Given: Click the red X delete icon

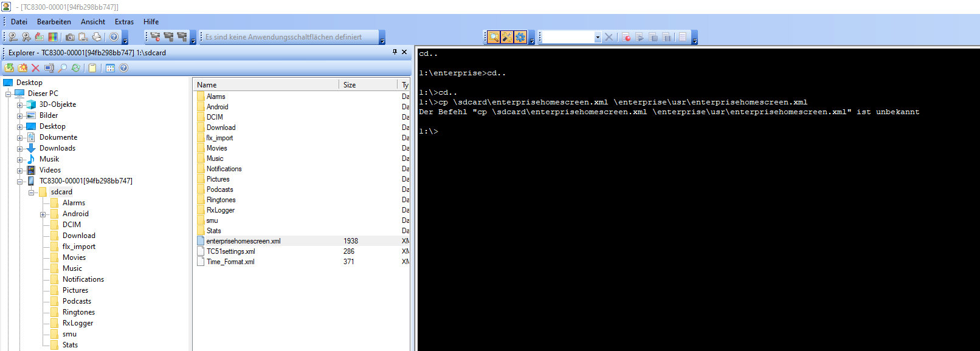Looking at the screenshot, I should point(35,68).
